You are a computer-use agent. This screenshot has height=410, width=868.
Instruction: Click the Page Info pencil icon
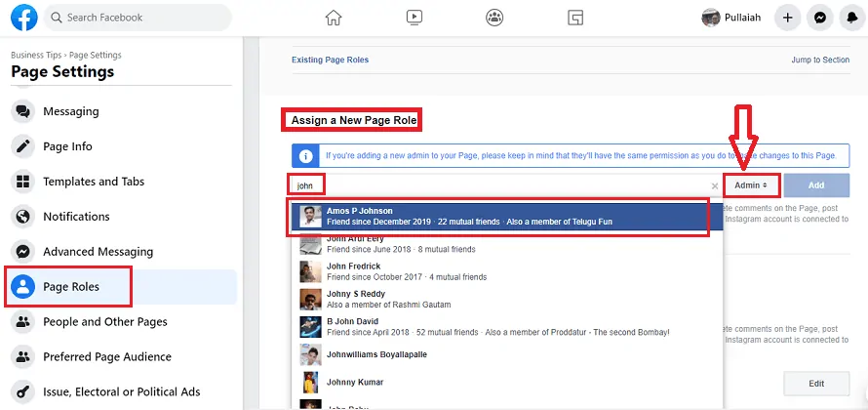(x=22, y=146)
